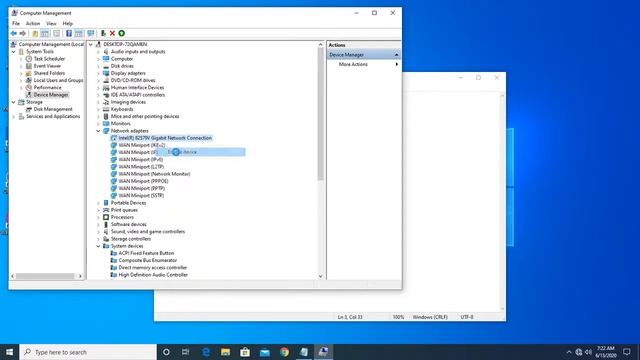Expand the Processors category
Viewport: 640px width, 360px height.
click(x=98, y=218)
